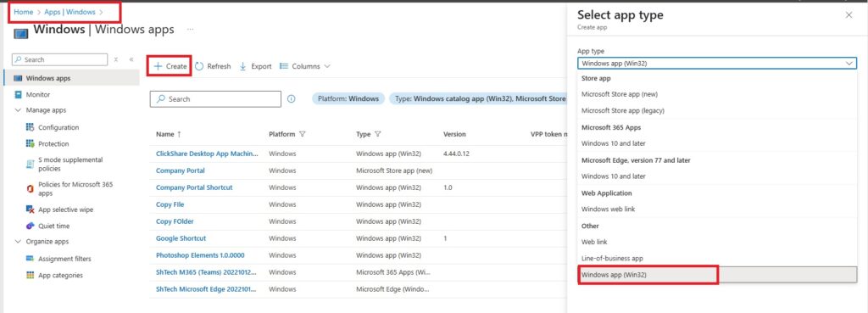Open Company Portal app link
Viewport: 868px width, 313px height.
pyautogui.click(x=181, y=170)
